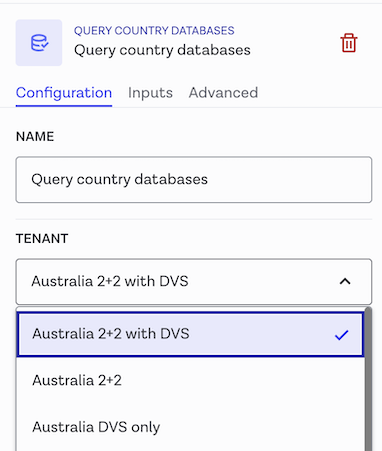Screen dimensions: 382x451
Task: Click the red trash delete icon
Action: pyautogui.click(x=349, y=43)
